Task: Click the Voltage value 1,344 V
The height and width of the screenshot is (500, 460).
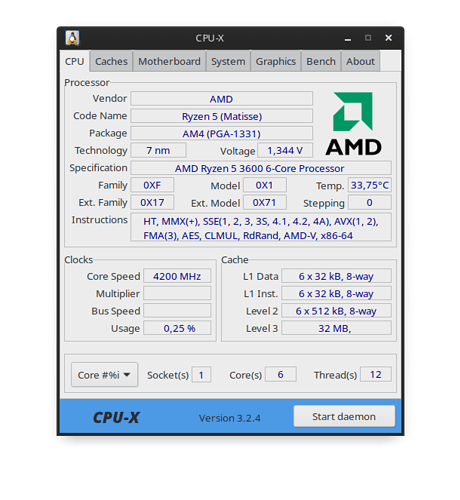Action: pyautogui.click(x=285, y=150)
